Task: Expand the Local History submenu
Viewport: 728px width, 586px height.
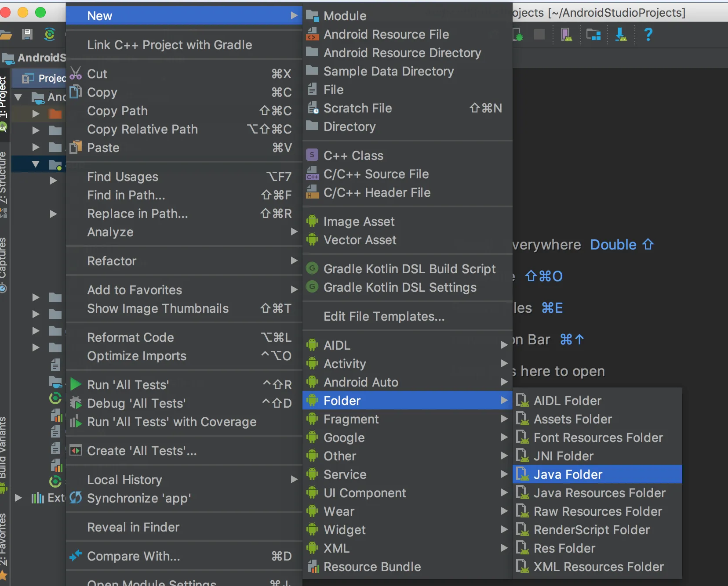Action: [184, 480]
